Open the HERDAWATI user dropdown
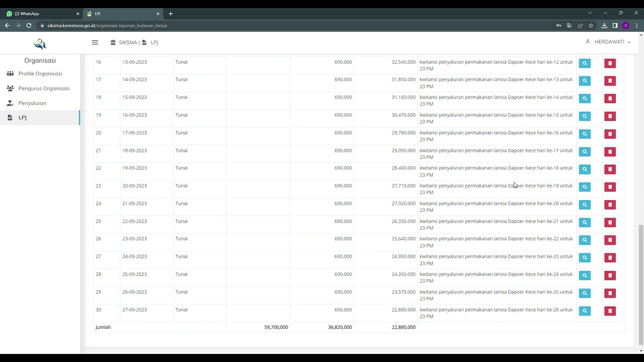The image size is (644, 362). coord(608,42)
